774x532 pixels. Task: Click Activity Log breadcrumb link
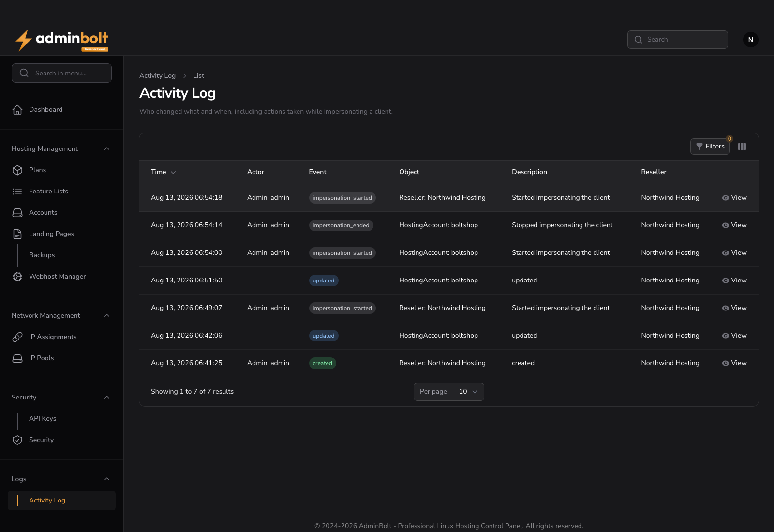tap(157, 76)
